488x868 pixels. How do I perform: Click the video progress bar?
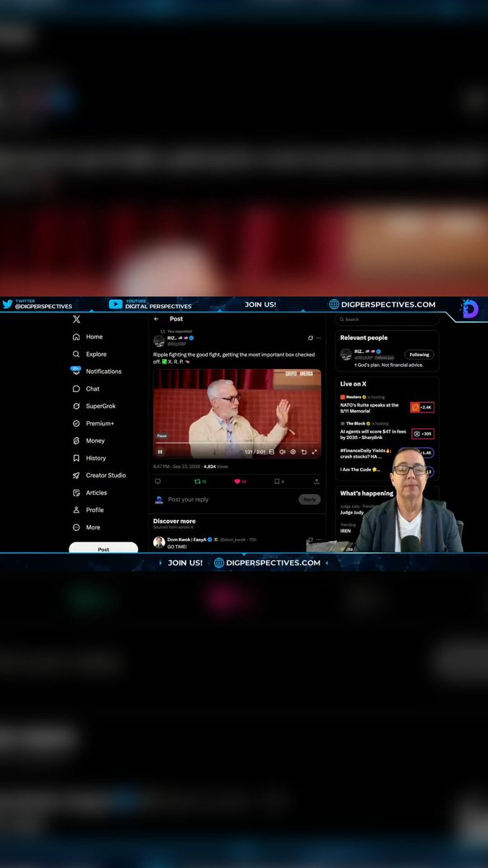click(237, 443)
